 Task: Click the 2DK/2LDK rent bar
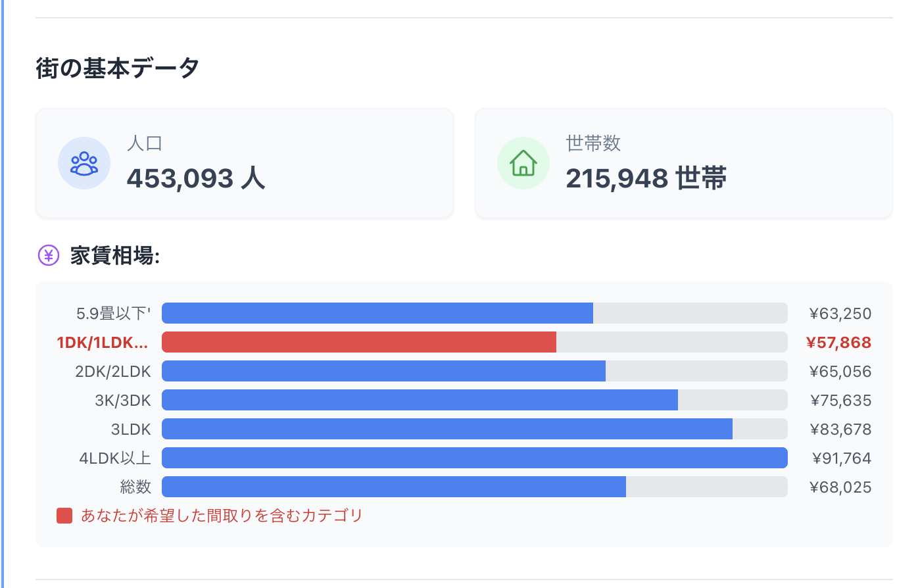[383, 371]
